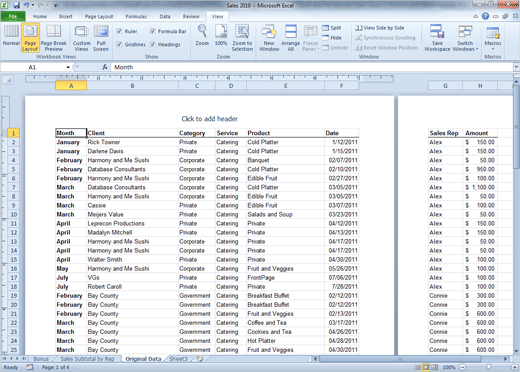Open Customize Quick Access Toolbar dropdown
Screen dimensions: 520x372
coord(55,6)
